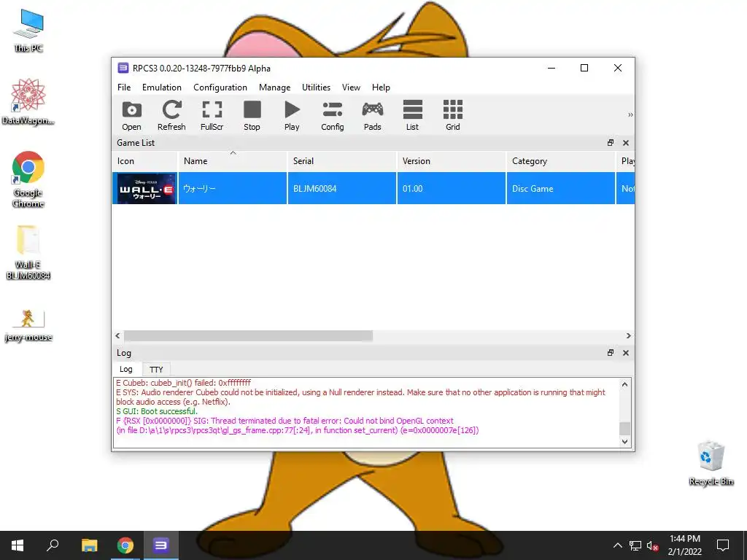Viewport: 747px width, 560px height.
Task: Open the Windows Start menu
Action: [18, 545]
